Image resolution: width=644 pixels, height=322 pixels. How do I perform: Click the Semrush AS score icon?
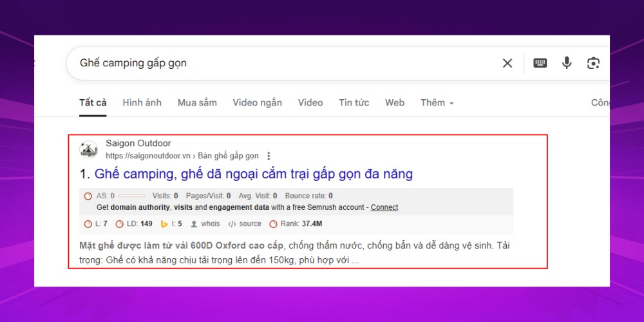click(88, 196)
